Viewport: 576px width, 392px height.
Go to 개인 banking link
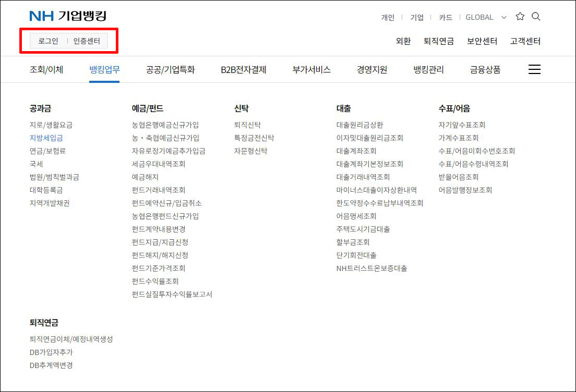point(388,17)
